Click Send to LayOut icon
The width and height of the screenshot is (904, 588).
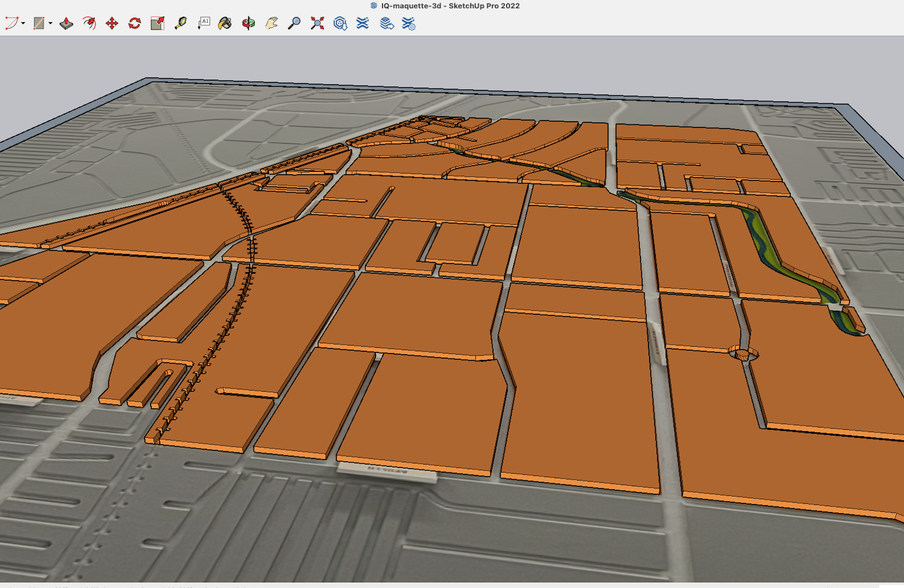pos(387,23)
